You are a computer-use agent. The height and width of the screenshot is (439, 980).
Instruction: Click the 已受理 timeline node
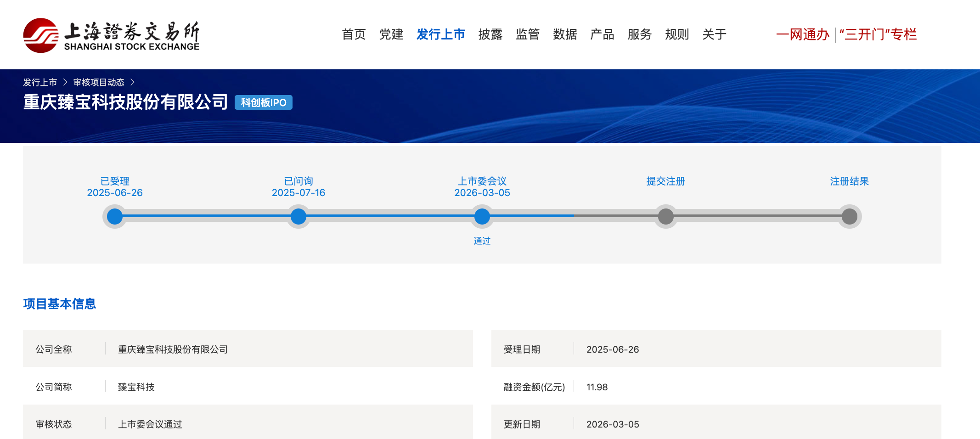[x=115, y=216]
